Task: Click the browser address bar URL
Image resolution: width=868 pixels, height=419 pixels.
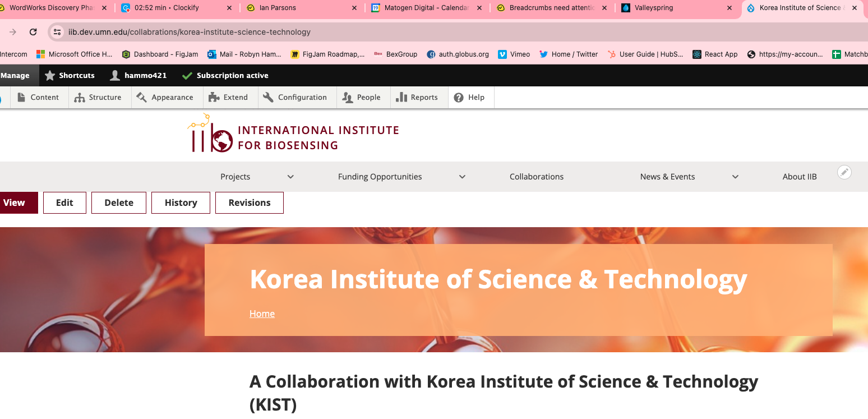Action: click(190, 32)
